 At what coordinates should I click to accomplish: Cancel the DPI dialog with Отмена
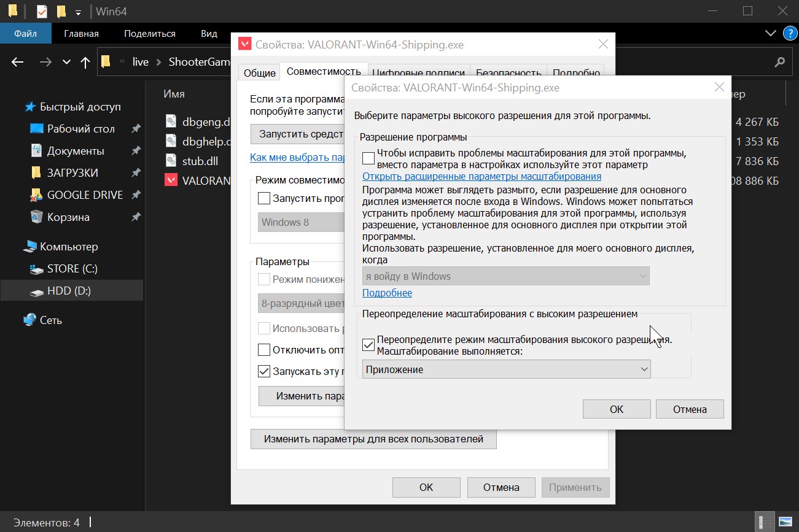click(690, 409)
